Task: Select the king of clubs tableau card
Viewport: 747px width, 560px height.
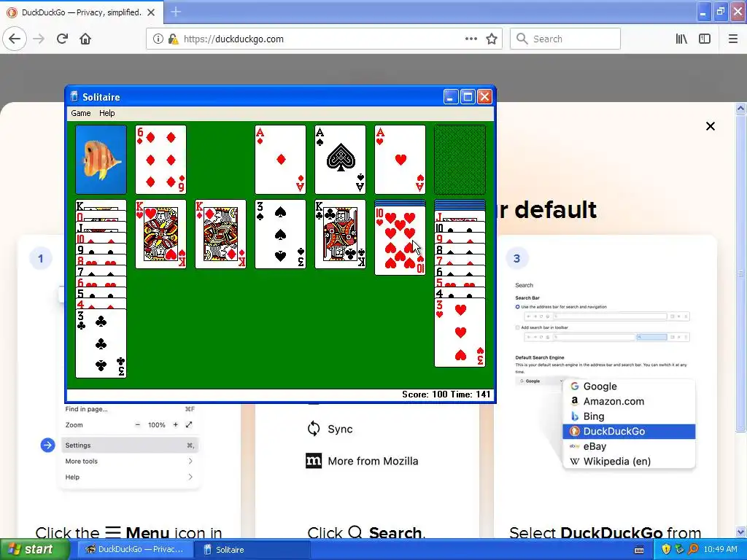Action: 340,234
